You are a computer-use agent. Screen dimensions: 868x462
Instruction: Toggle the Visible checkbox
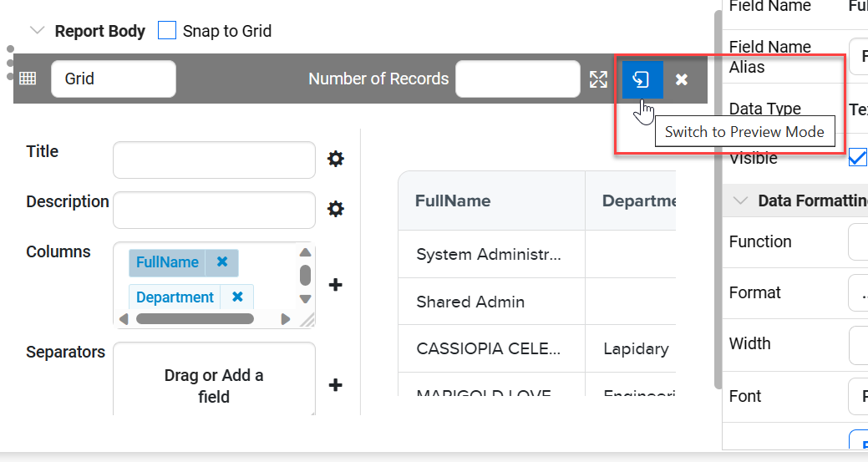point(857,157)
